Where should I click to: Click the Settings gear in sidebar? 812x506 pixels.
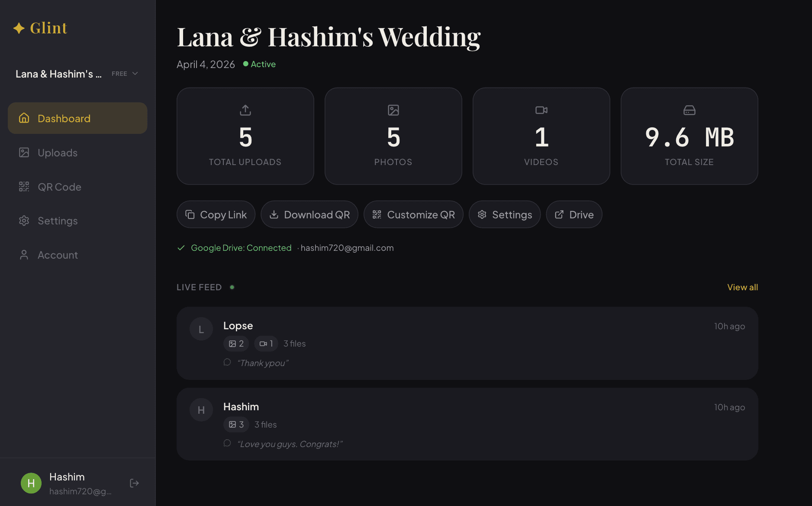pyautogui.click(x=24, y=221)
